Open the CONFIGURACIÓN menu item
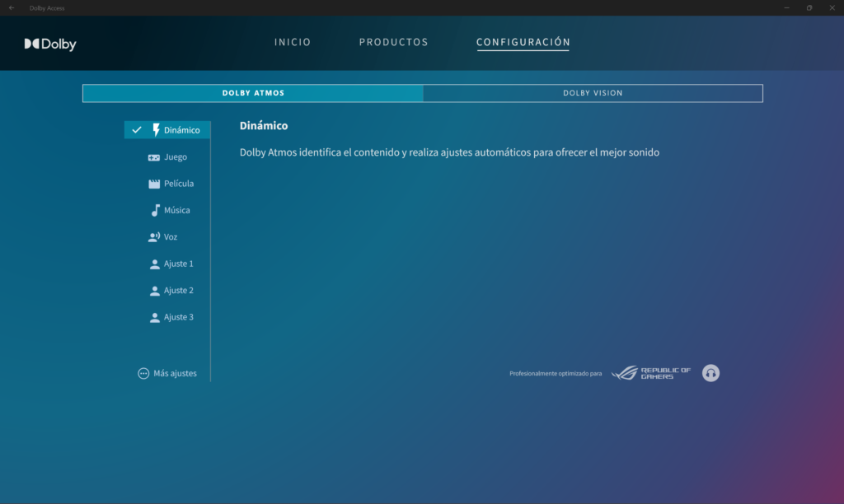The image size is (844, 504). coord(523,42)
